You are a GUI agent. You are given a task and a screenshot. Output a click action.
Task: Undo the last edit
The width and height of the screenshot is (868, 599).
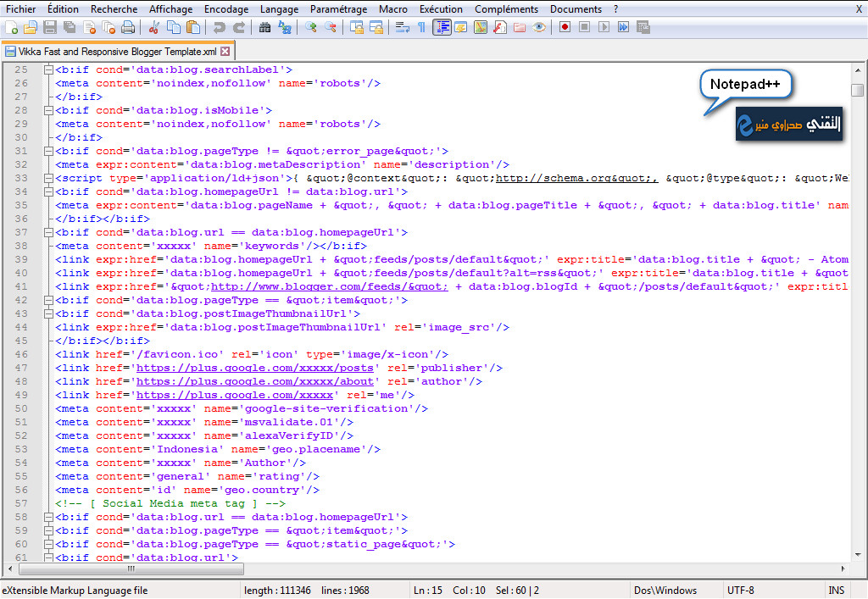220,28
